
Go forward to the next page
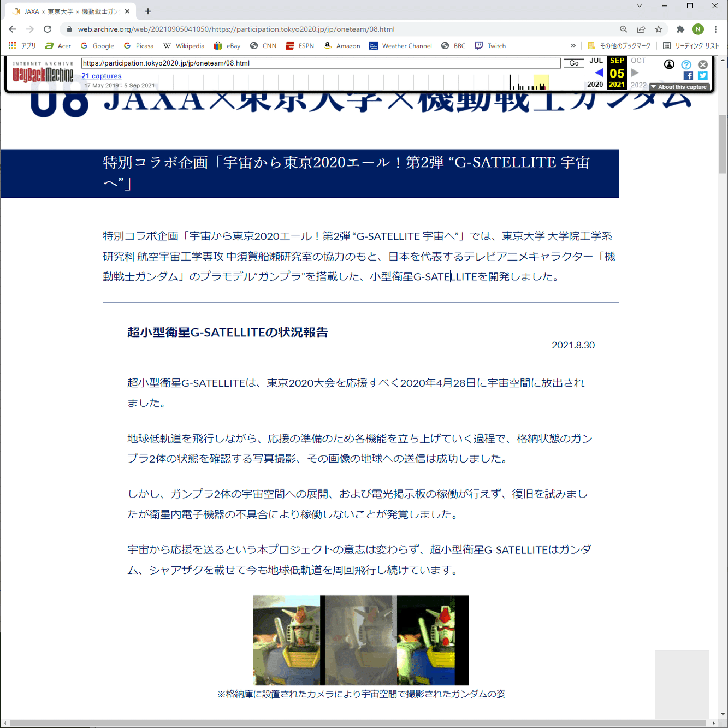pos(30,29)
